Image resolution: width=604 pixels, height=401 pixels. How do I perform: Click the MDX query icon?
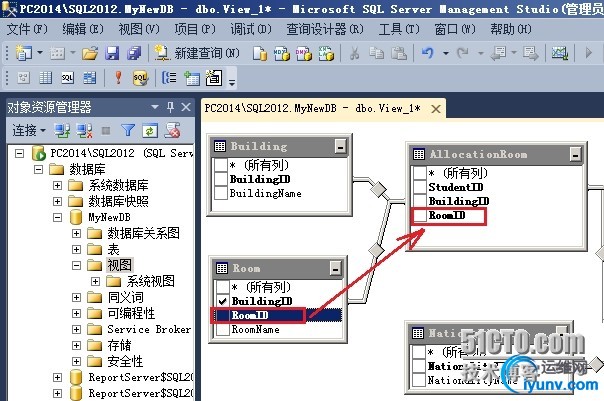coord(282,54)
